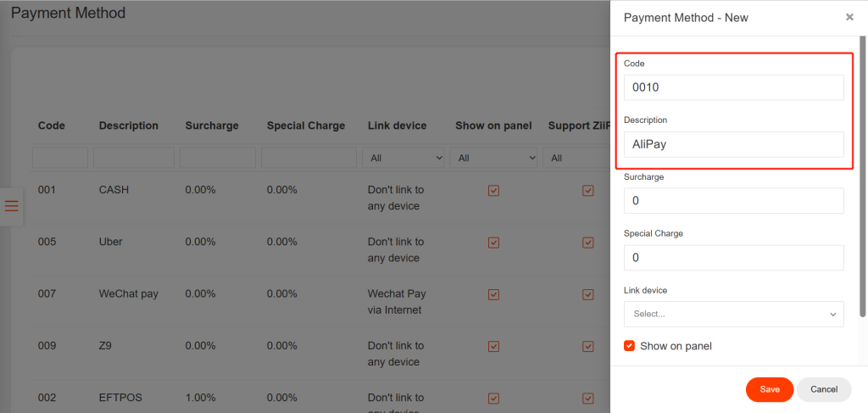Click the dialog vertical scrollbar
This screenshot has width=868, height=413.
(863, 170)
